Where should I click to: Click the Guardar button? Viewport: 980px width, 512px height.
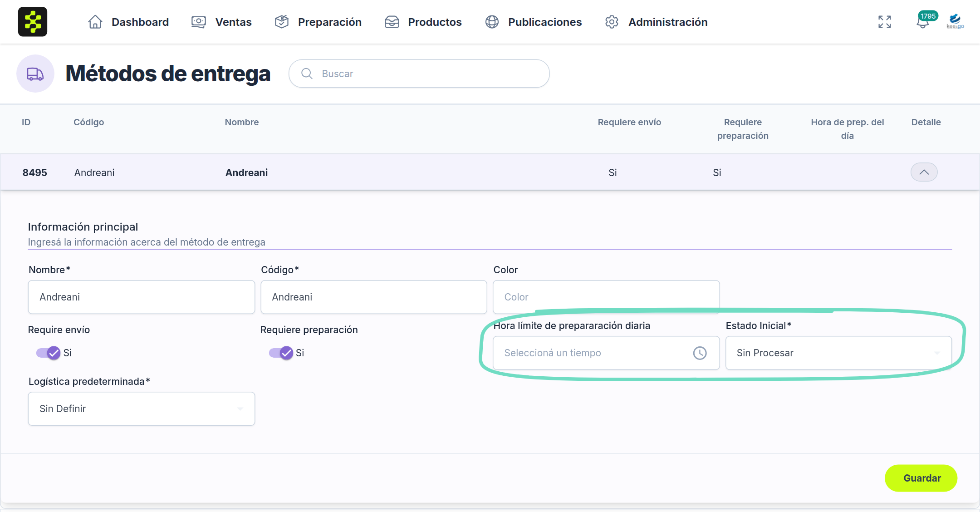[921, 478]
